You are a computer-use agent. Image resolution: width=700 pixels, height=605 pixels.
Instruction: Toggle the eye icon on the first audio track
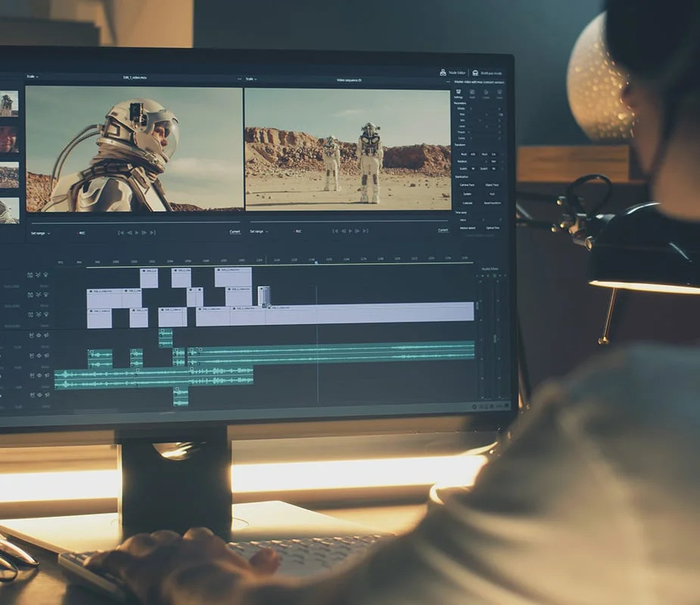tap(39, 336)
